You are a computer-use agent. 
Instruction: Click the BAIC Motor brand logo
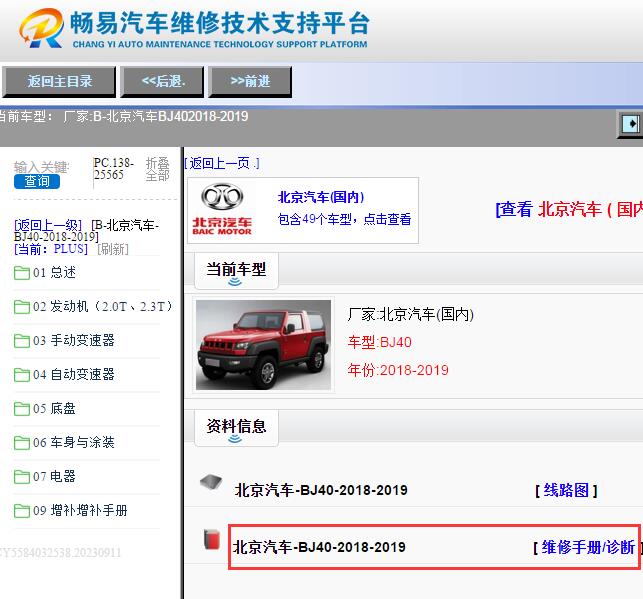(x=222, y=209)
